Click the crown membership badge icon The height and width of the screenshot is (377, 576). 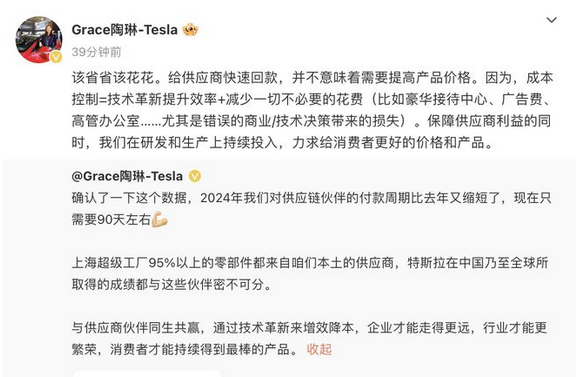(190, 29)
